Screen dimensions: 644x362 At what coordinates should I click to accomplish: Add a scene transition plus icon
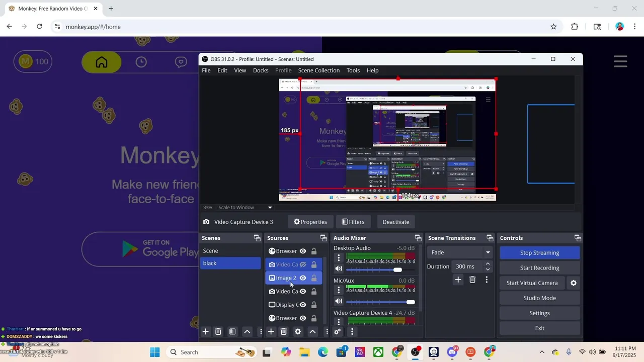[458, 280]
